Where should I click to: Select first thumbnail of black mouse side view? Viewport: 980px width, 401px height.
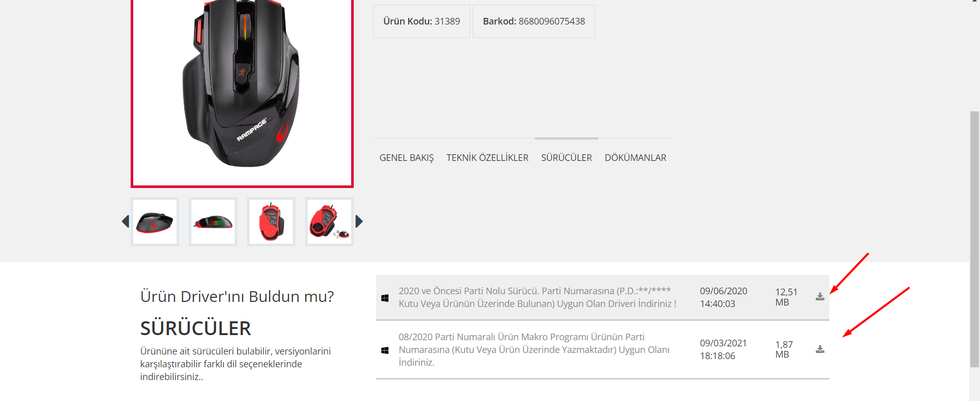(x=155, y=222)
